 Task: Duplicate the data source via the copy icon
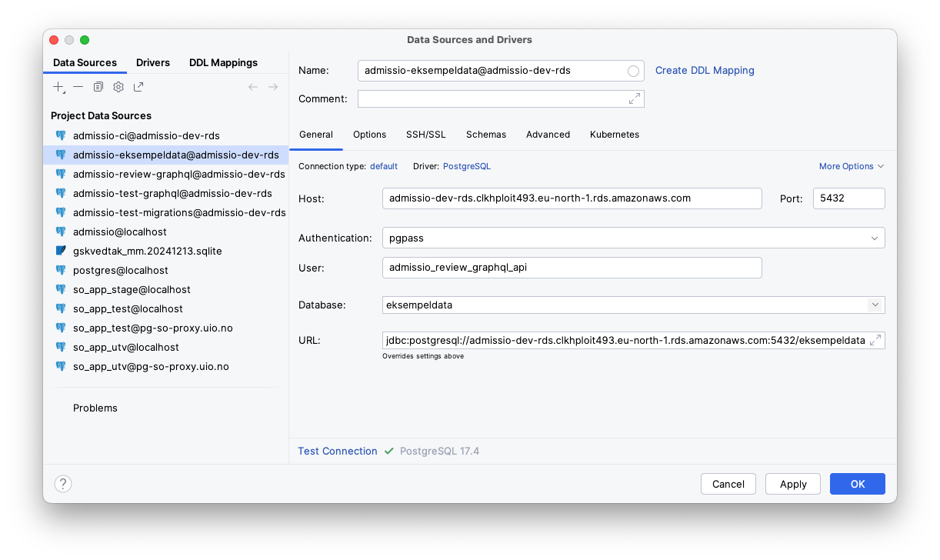tap(98, 87)
